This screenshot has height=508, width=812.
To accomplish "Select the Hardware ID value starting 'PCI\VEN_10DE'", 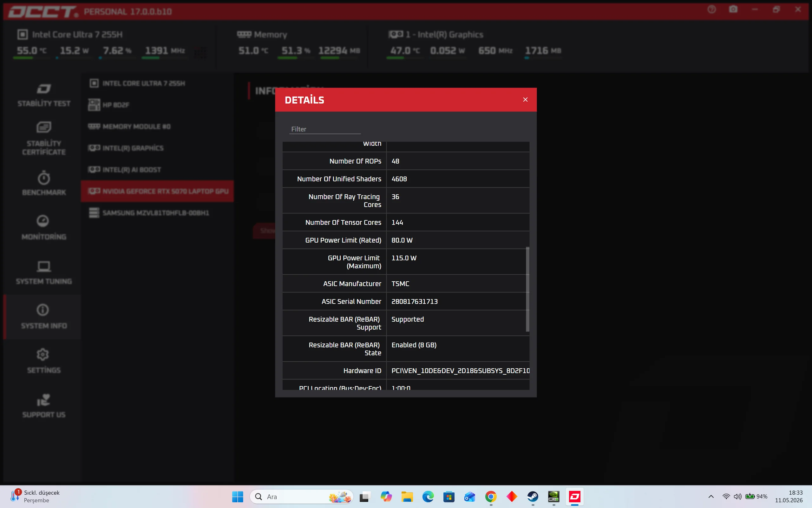I will [x=460, y=371].
